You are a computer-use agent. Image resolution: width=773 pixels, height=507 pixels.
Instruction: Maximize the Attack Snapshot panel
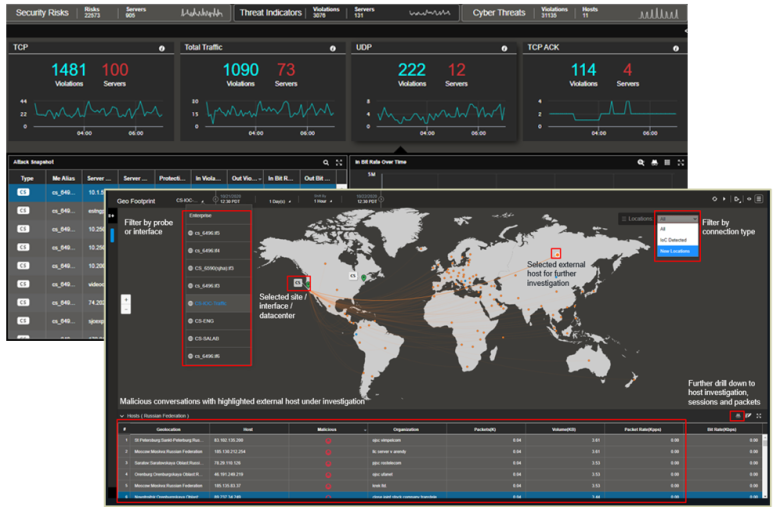pyautogui.click(x=339, y=162)
